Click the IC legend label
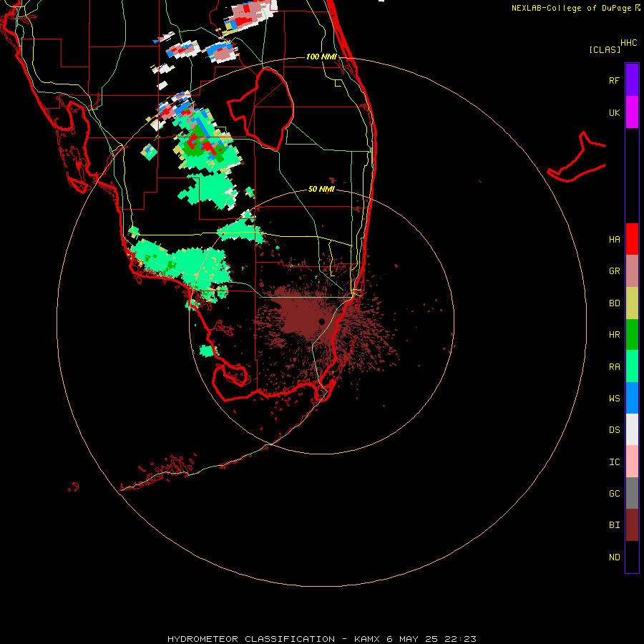 [614, 462]
